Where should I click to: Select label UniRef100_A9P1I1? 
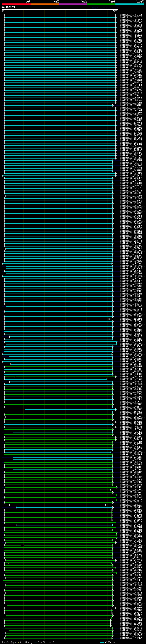pos(131,87)
